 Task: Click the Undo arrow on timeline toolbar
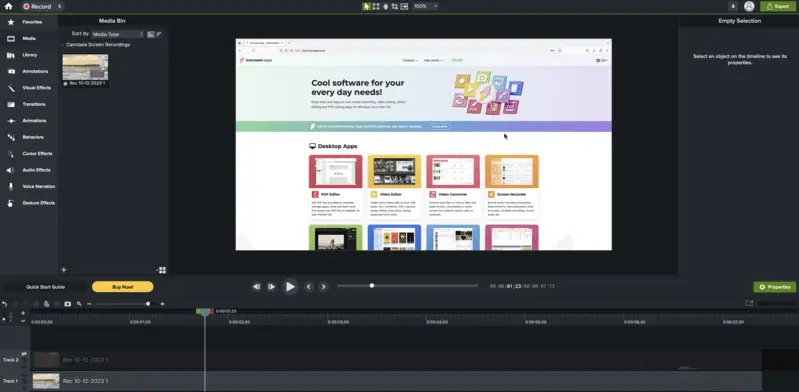[5, 304]
